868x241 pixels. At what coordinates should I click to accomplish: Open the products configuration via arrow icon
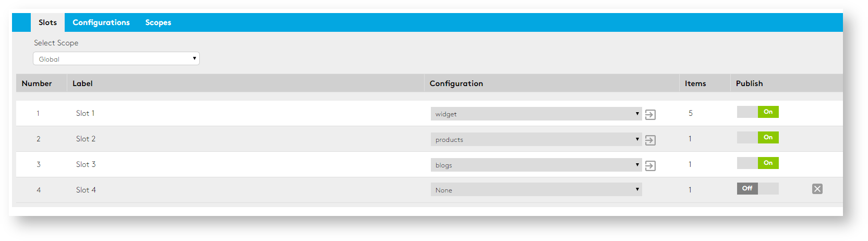650,140
